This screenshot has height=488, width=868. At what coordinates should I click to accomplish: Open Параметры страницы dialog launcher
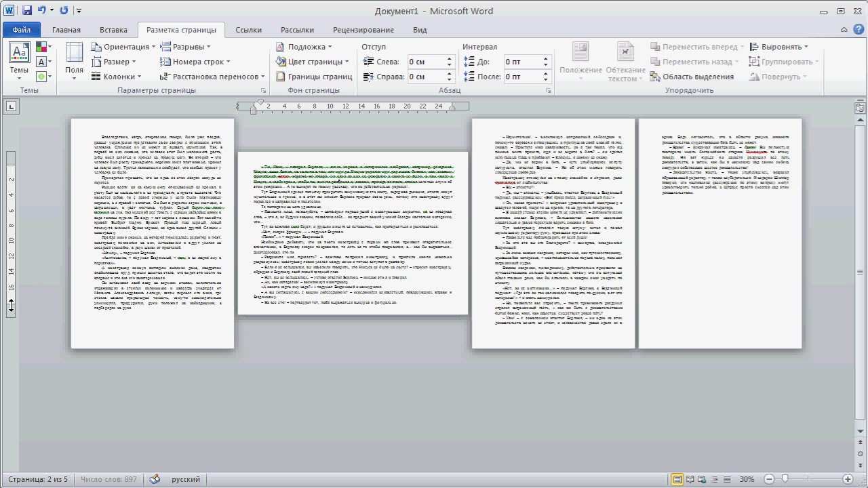point(263,90)
